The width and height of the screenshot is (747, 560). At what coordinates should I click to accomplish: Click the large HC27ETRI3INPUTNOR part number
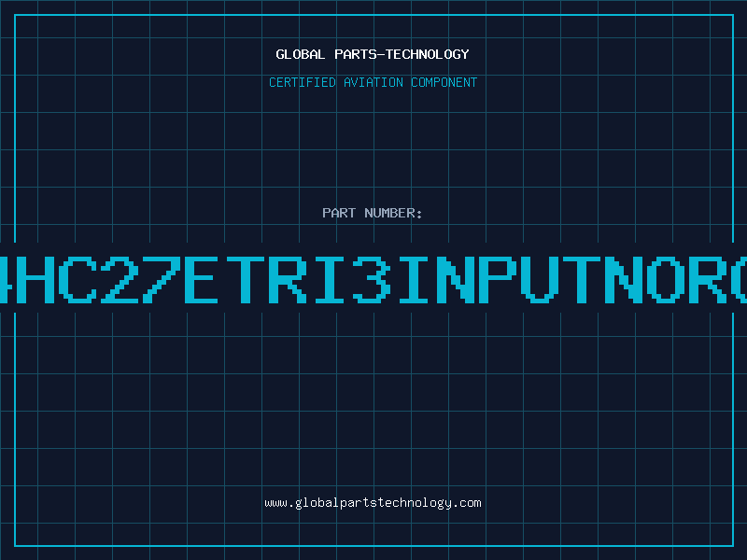[373, 279]
